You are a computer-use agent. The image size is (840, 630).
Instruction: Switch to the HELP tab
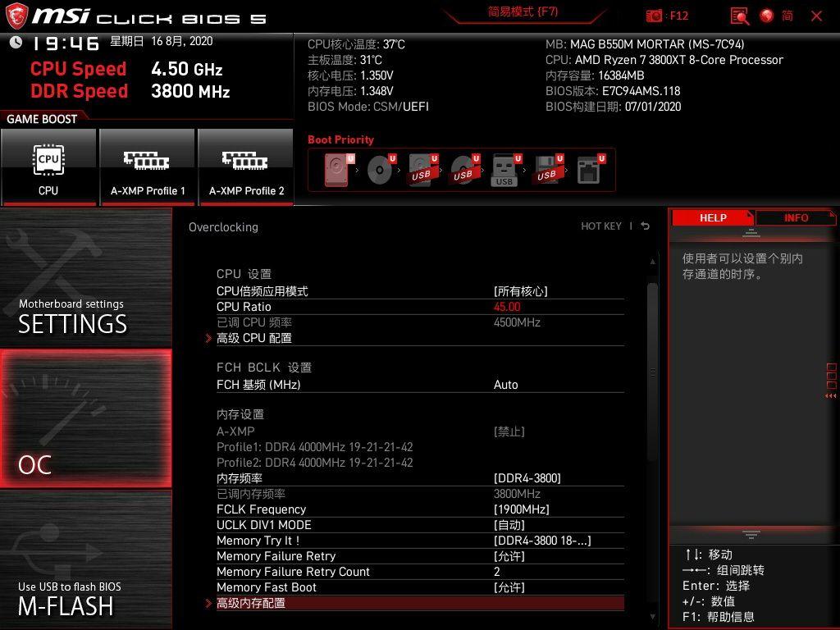(x=713, y=217)
